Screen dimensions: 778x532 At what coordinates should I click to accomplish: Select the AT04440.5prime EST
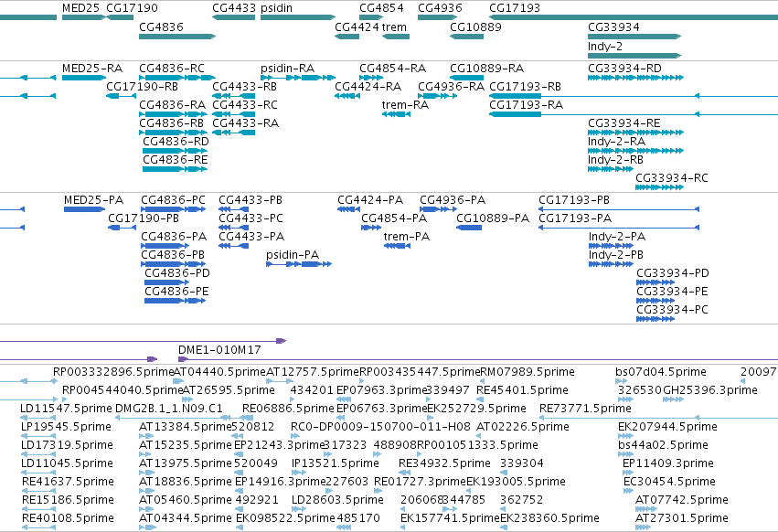coord(219,372)
